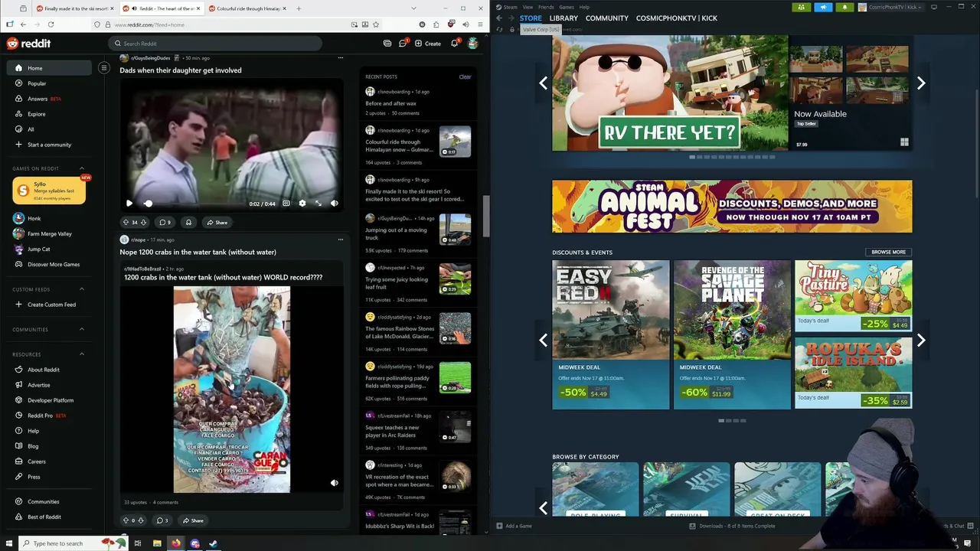Screen dimensions: 980x551
Task: Toggle volume on the Dads video
Action: coord(334,204)
